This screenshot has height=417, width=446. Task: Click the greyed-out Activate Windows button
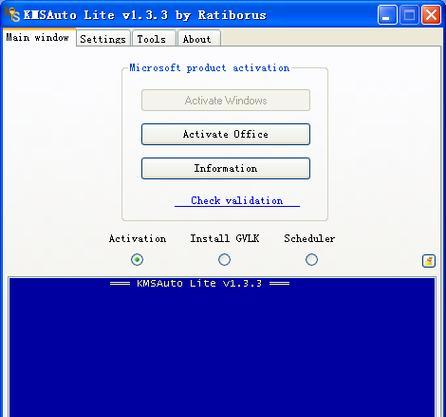coord(226,100)
